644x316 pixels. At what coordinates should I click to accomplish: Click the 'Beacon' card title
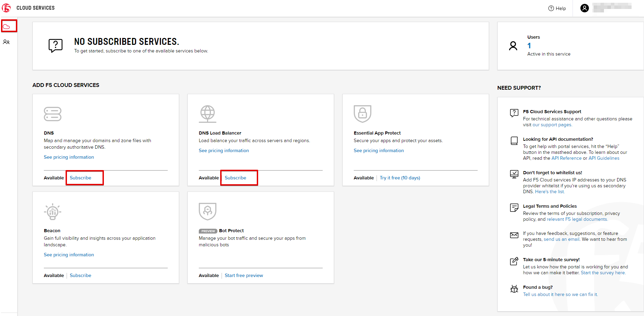pyautogui.click(x=52, y=230)
